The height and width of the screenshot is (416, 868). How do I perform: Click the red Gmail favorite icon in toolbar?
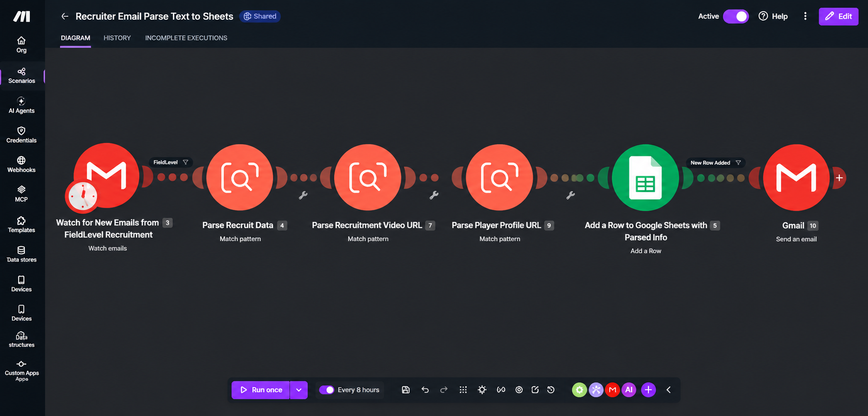click(x=612, y=390)
